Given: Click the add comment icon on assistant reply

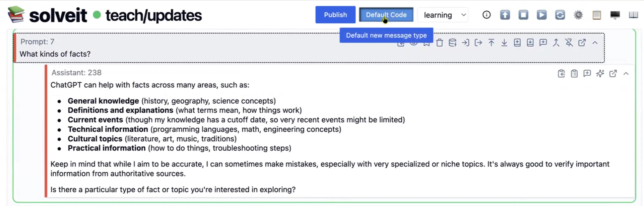Looking at the screenshot, I should pyautogui.click(x=587, y=74).
